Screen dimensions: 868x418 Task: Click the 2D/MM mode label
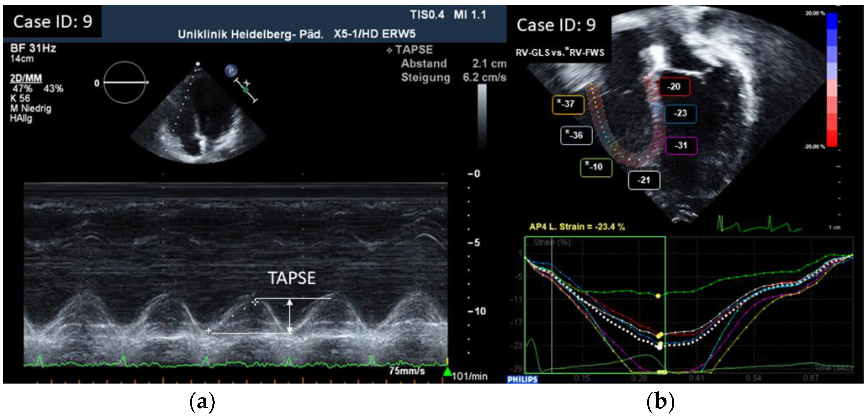click(26, 78)
